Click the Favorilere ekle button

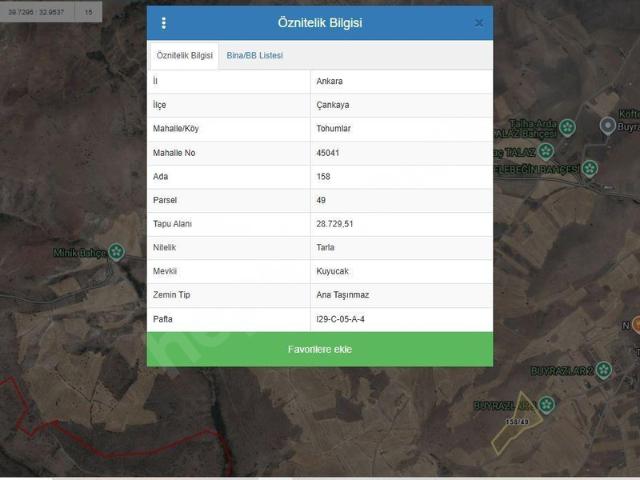pos(320,349)
